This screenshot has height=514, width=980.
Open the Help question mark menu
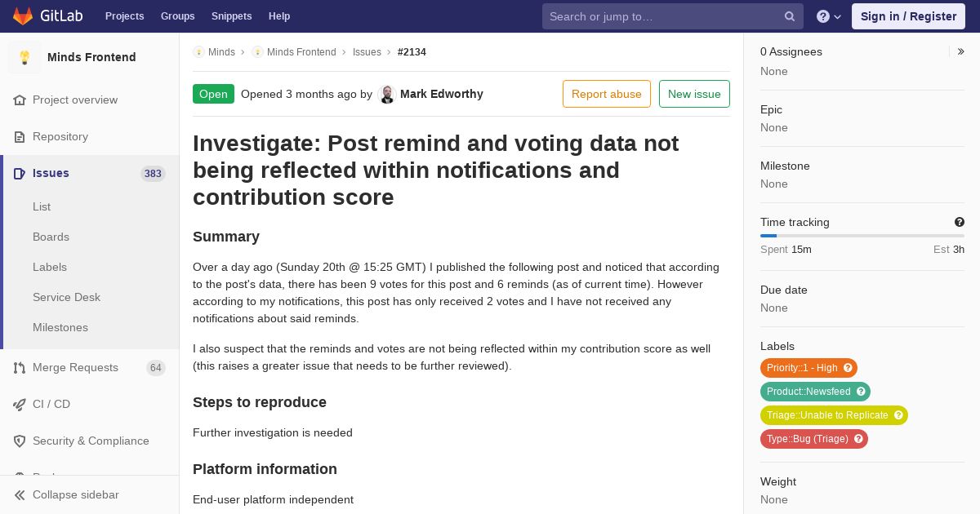(x=828, y=16)
